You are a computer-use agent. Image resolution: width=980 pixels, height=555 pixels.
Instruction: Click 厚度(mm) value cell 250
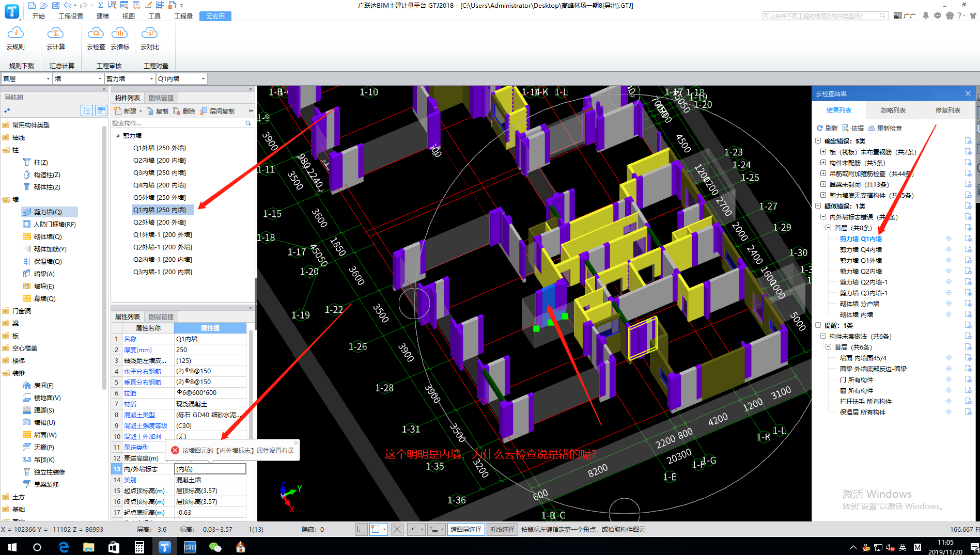(210, 350)
